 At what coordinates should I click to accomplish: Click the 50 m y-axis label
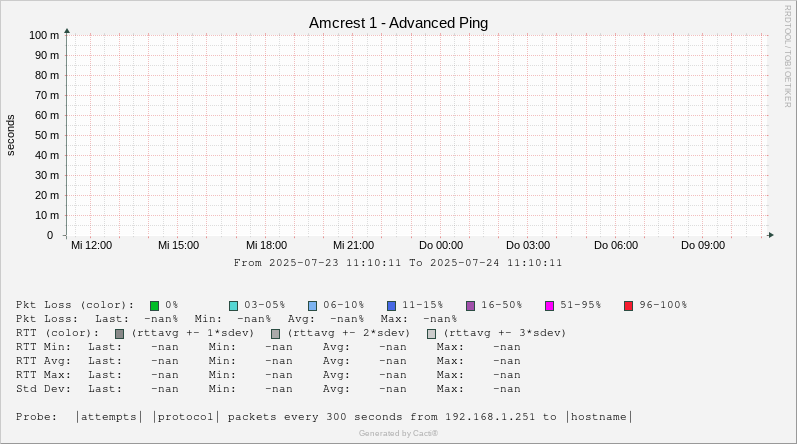pos(47,135)
